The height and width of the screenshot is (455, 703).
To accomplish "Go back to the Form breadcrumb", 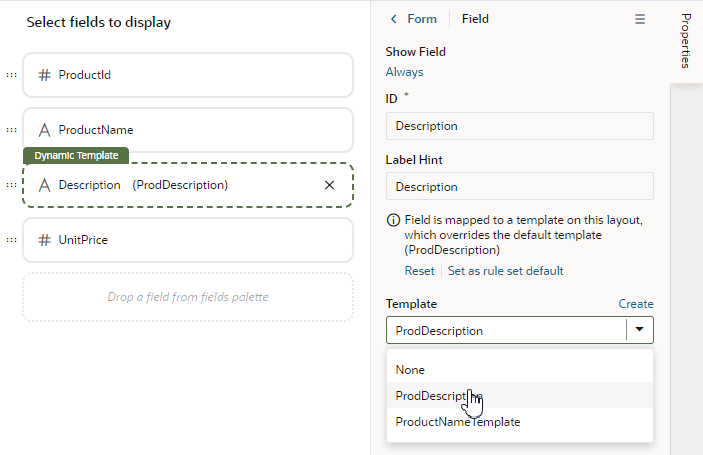I will (x=421, y=19).
